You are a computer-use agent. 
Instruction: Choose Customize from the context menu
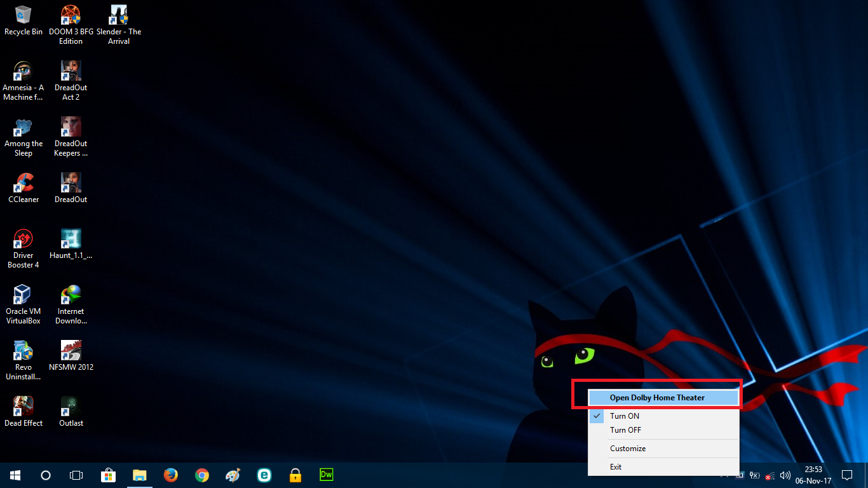[663, 449]
